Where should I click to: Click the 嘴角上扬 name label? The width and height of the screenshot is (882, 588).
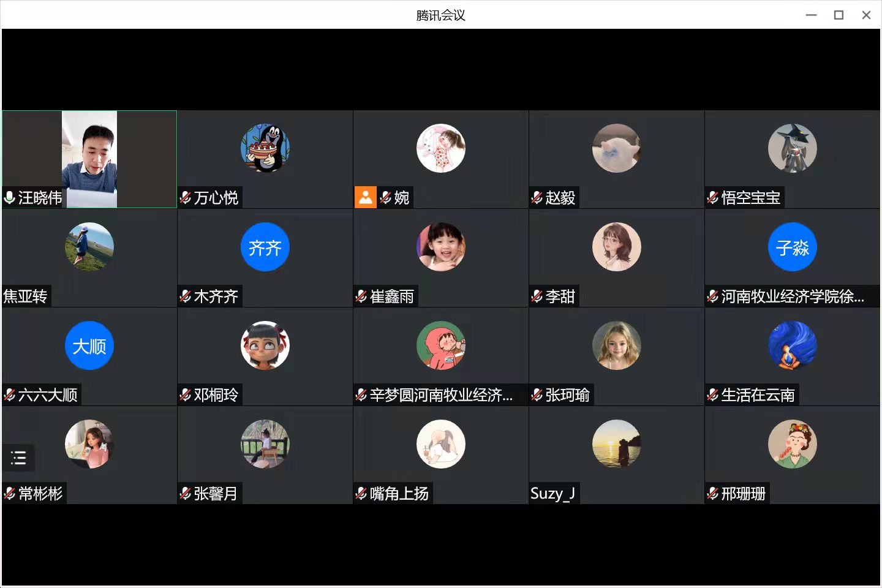tap(399, 493)
